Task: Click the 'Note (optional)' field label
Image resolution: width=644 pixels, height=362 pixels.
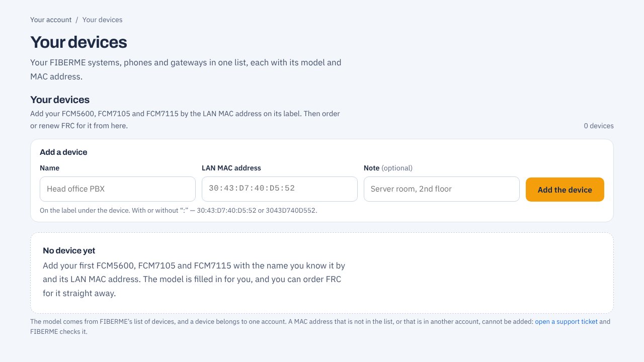Action: click(388, 168)
